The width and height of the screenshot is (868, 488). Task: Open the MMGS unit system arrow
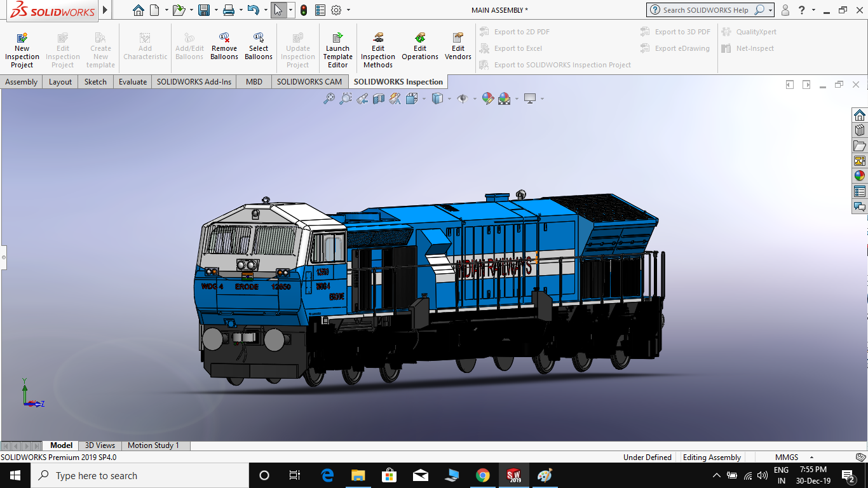pyautogui.click(x=811, y=457)
